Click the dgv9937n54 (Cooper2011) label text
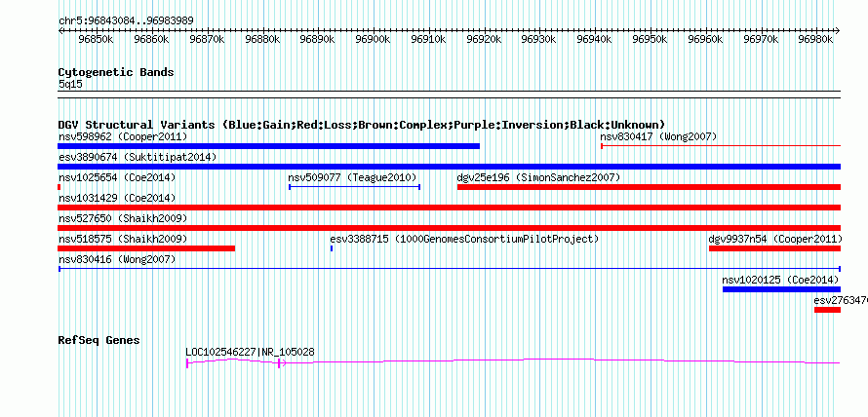 point(775,239)
